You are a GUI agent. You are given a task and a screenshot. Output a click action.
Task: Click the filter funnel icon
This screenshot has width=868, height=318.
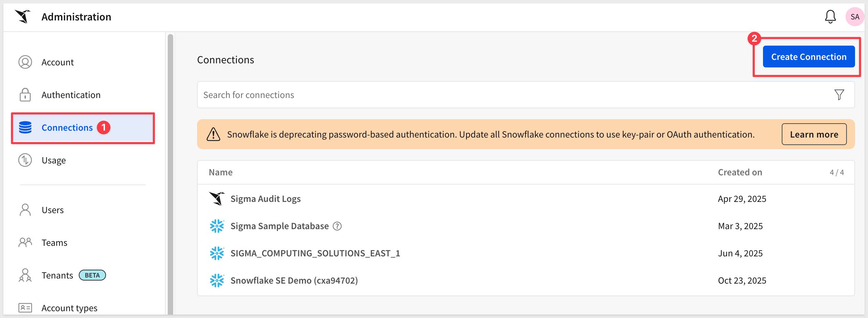[839, 95]
